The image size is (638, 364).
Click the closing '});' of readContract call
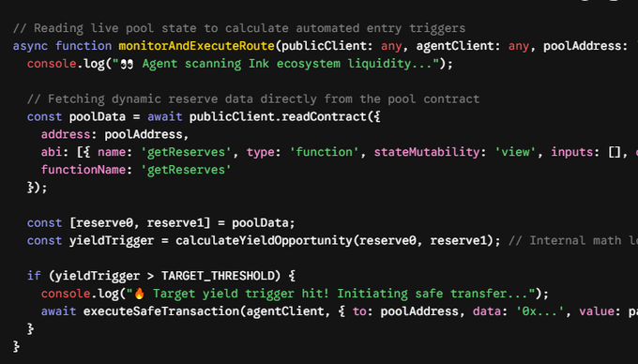coord(37,188)
